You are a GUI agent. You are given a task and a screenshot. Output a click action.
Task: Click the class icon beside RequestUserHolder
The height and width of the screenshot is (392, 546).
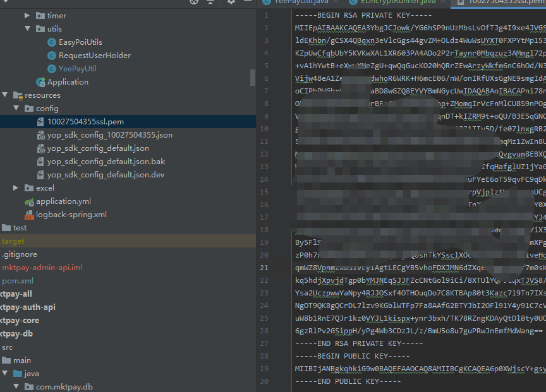(x=51, y=55)
